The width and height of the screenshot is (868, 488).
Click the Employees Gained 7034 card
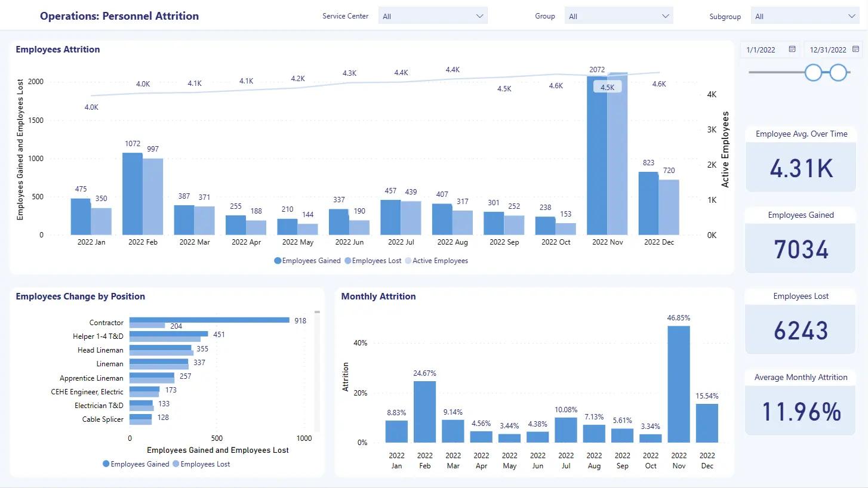coord(801,240)
